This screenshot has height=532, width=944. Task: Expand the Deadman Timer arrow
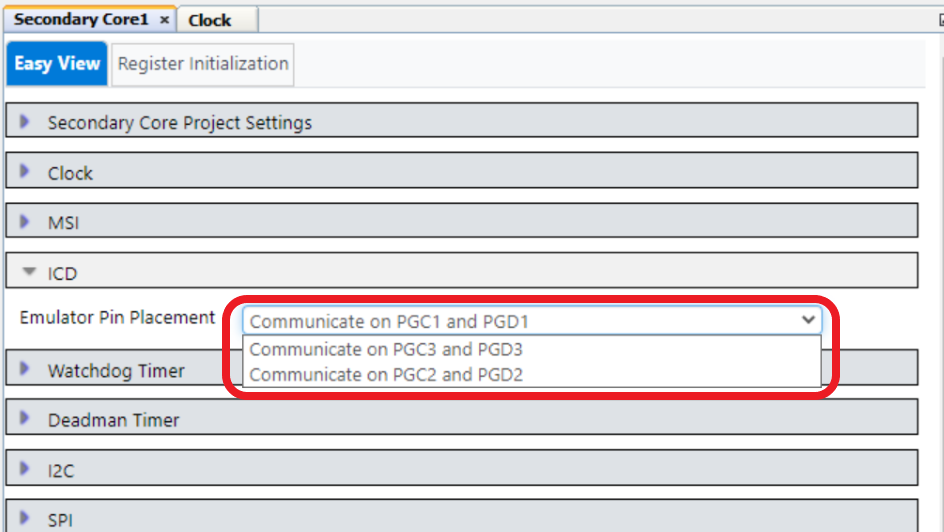click(x=24, y=418)
